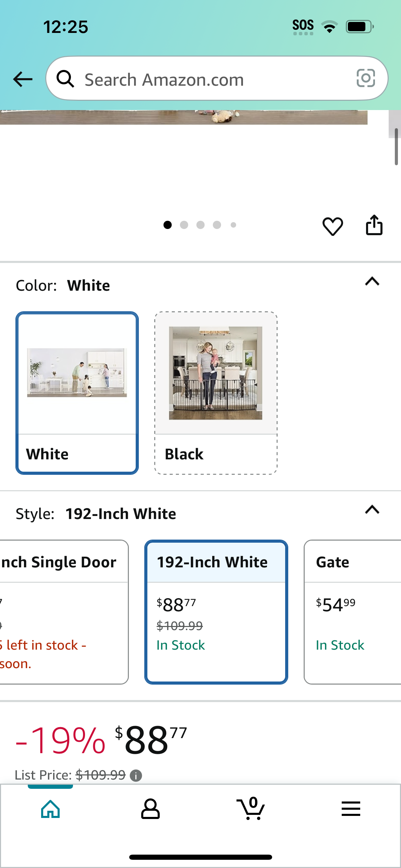The width and height of the screenshot is (401, 868).
Task: Collapse the Color section chevron
Action: pyautogui.click(x=372, y=281)
